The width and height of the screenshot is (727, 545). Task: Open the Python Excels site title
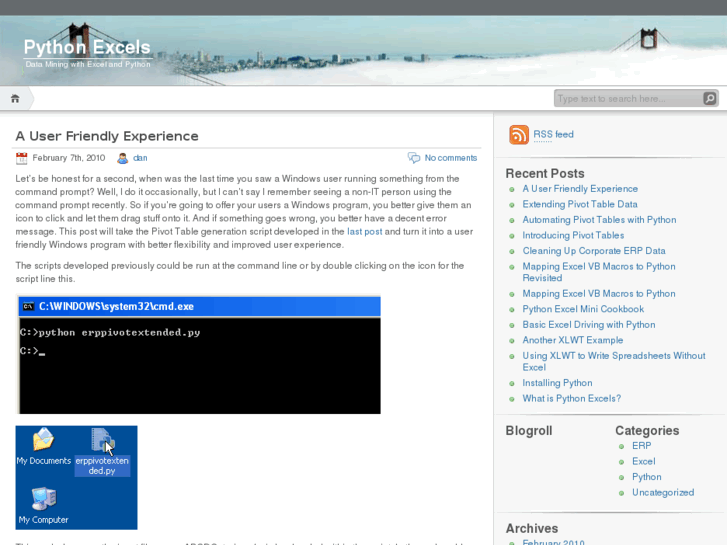[x=87, y=47]
